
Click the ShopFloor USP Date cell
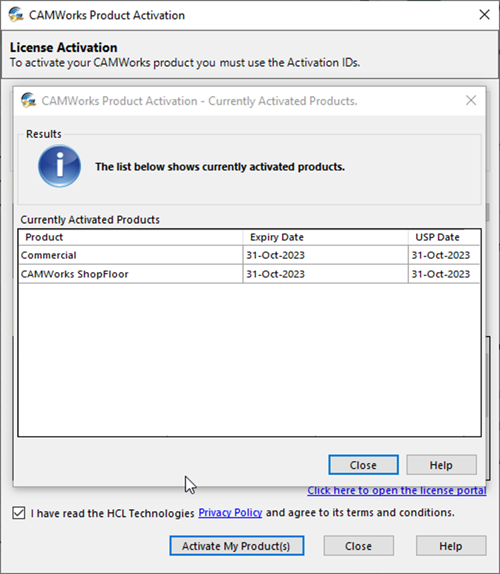[x=441, y=274]
